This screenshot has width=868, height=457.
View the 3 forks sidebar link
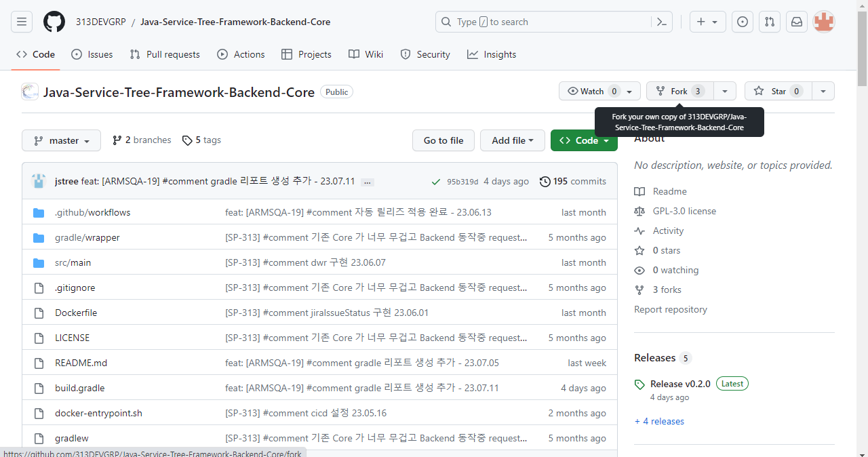(658, 290)
